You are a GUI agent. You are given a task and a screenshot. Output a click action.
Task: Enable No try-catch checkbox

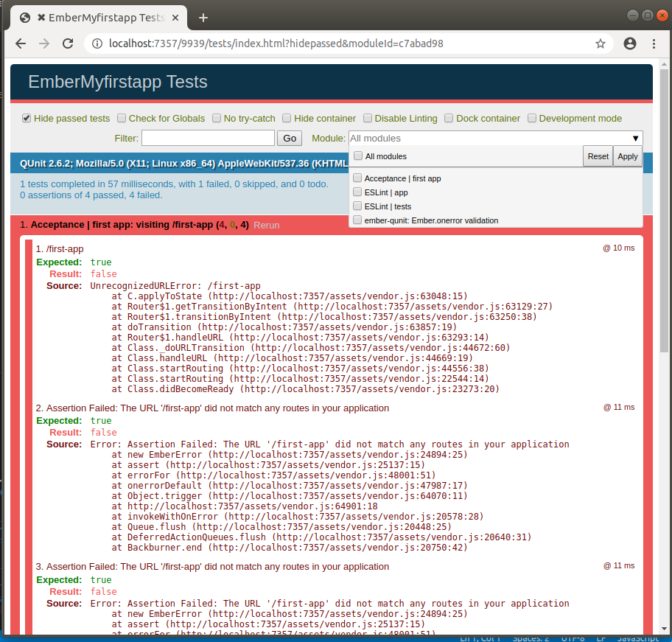pyautogui.click(x=217, y=118)
